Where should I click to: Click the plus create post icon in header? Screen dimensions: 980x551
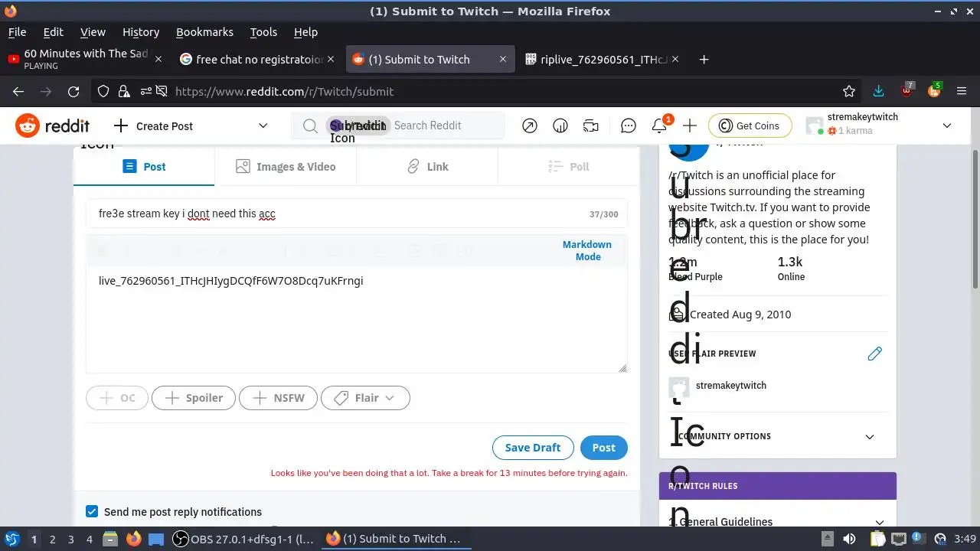point(690,126)
